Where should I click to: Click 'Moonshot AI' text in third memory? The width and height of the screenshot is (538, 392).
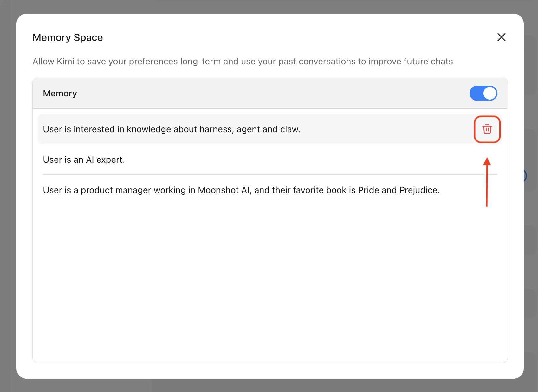[x=224, y=190]
